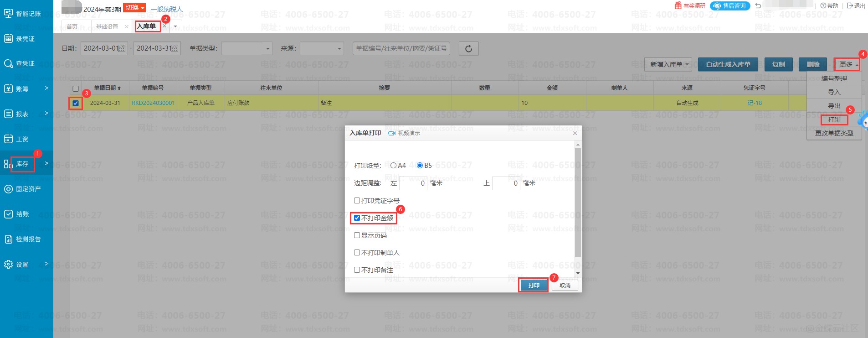This screenshot has width=868, height=338.
Task: Switch to the 基础设置 tab
Action: tap(107, 27)
